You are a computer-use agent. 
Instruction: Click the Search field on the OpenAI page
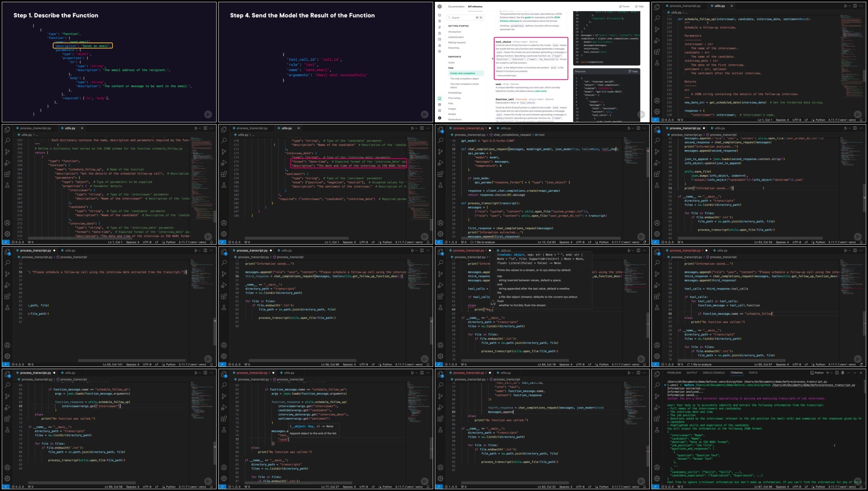coord(465,18)
